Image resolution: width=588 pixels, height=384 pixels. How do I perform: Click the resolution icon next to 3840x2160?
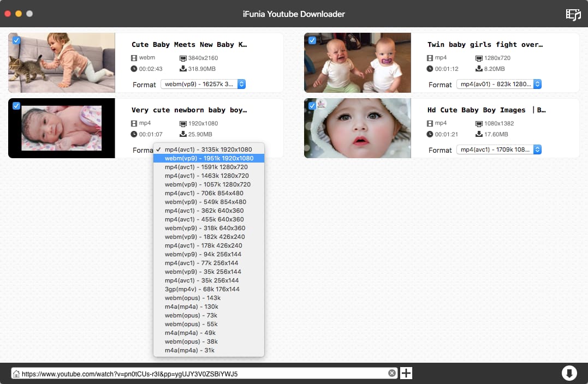pyautogui.click(x=183, y=58)
